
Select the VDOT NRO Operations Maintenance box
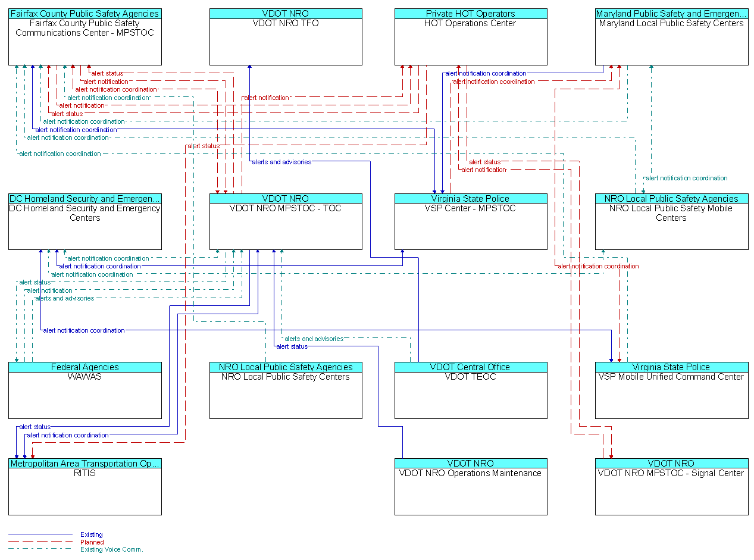click(471, 487)
